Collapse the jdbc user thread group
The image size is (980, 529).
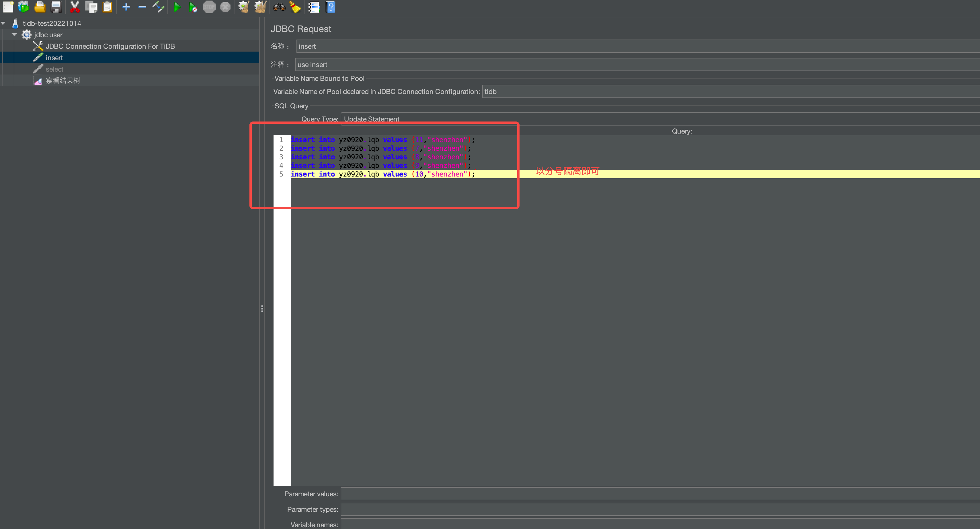pos(14,35)
